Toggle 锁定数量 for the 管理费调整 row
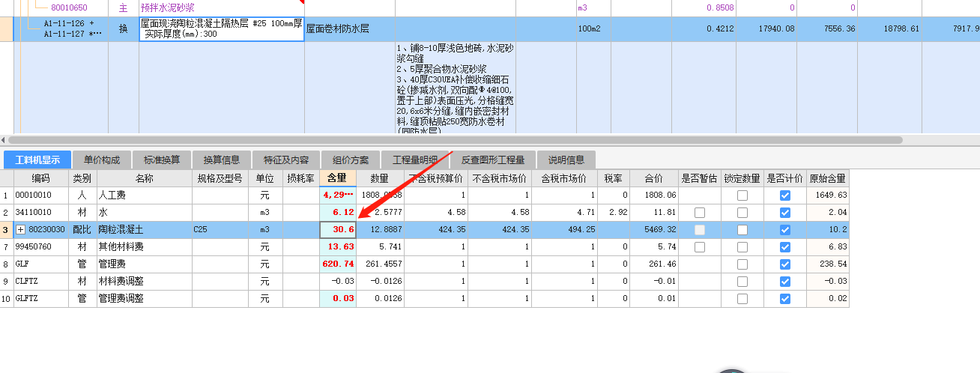Viewport: 980px width, 373px height. coord(742,298)
